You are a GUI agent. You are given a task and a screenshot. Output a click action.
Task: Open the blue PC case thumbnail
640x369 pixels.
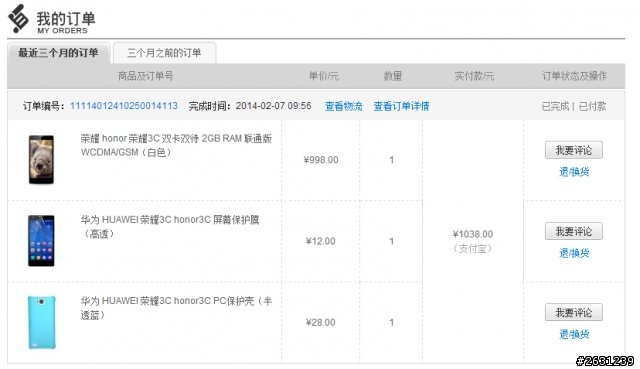42,322
